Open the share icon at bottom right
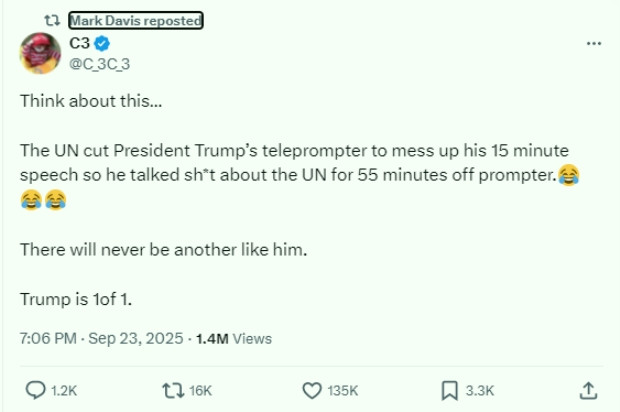Viewport: 620px width, 412px height. pyautogui.click(x=589, y=389)
